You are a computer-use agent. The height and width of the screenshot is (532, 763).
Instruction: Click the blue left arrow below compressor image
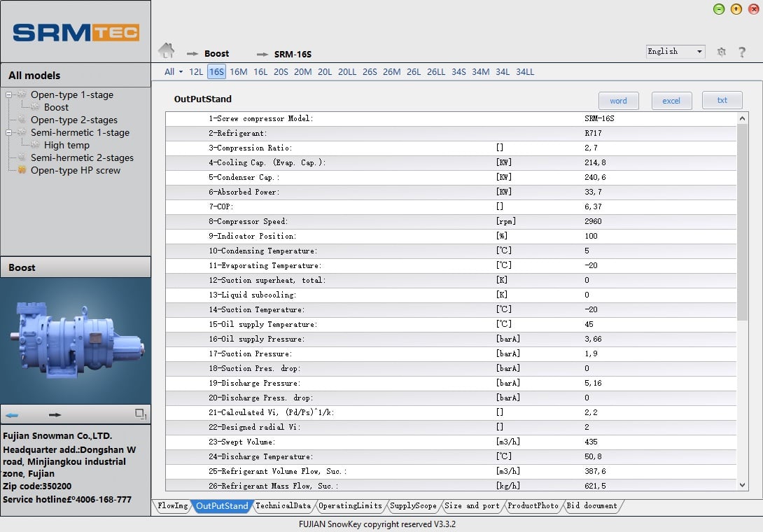pyautogui.click(x=12, y=414)
